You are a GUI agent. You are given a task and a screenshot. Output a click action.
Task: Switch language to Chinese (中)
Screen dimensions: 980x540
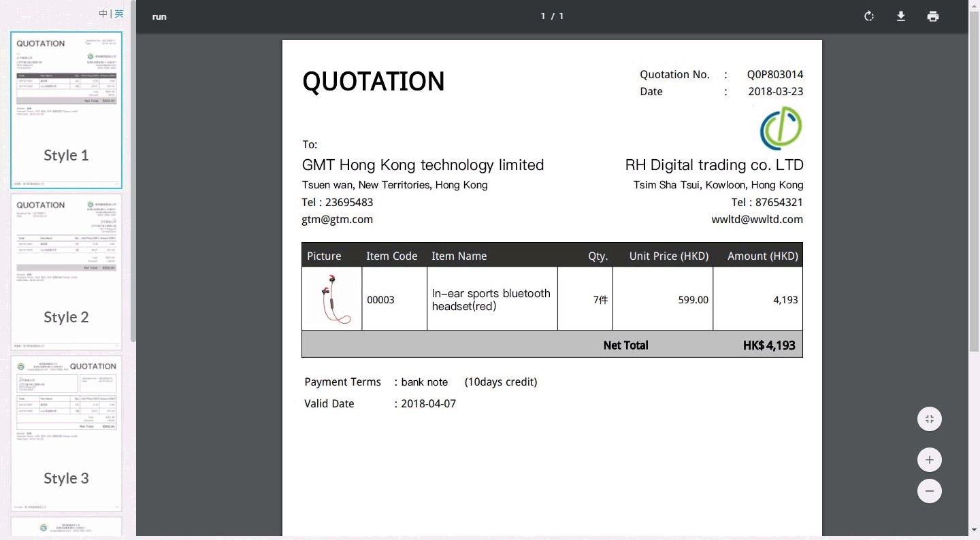coord(103,14)
